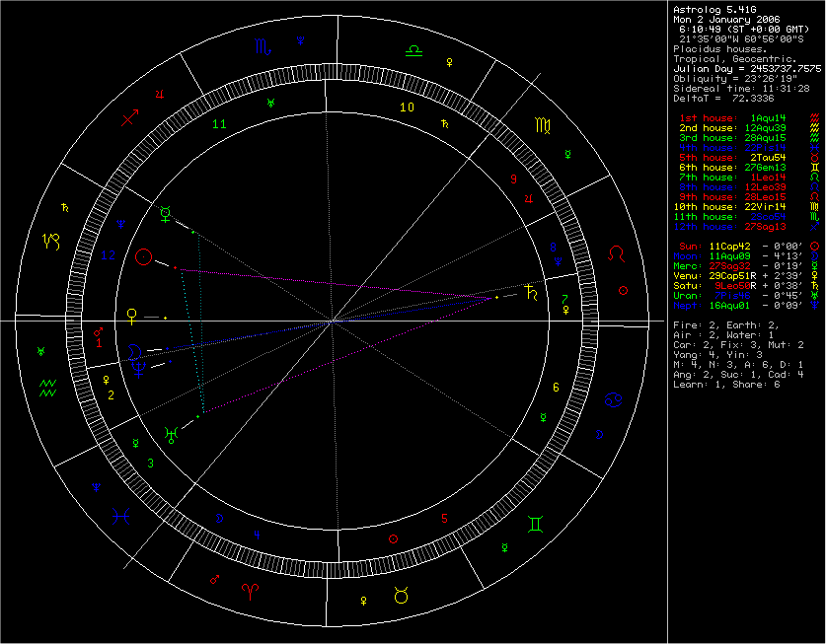This screenshot has height=644, width=826.
Task: Click the Venus position "29Cap51R"
Action: 733,276
